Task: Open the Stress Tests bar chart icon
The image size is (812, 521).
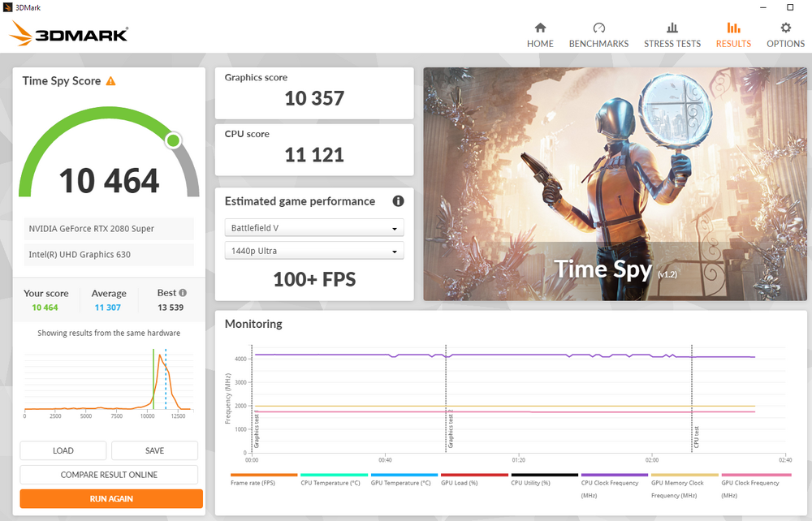Action: coord(672,28)
